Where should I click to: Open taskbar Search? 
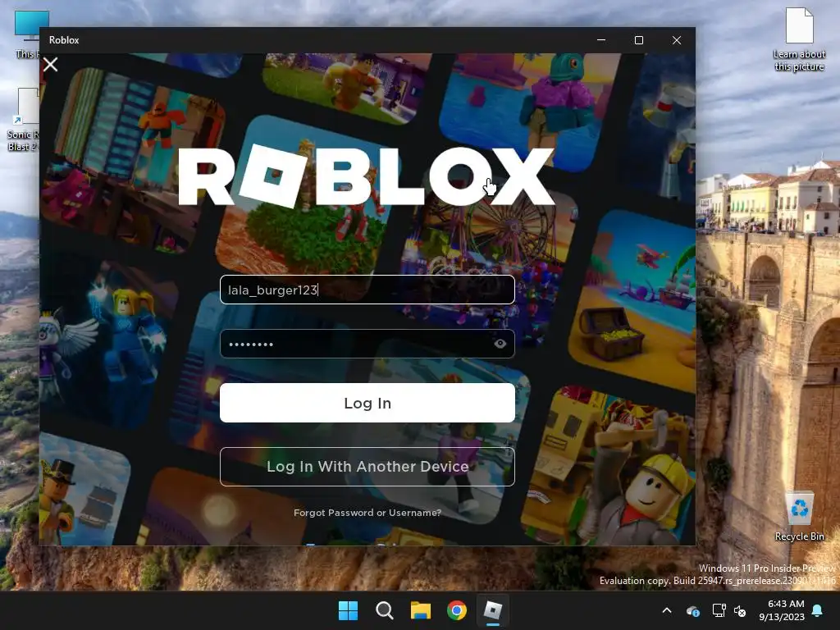(x=384, y=610)
